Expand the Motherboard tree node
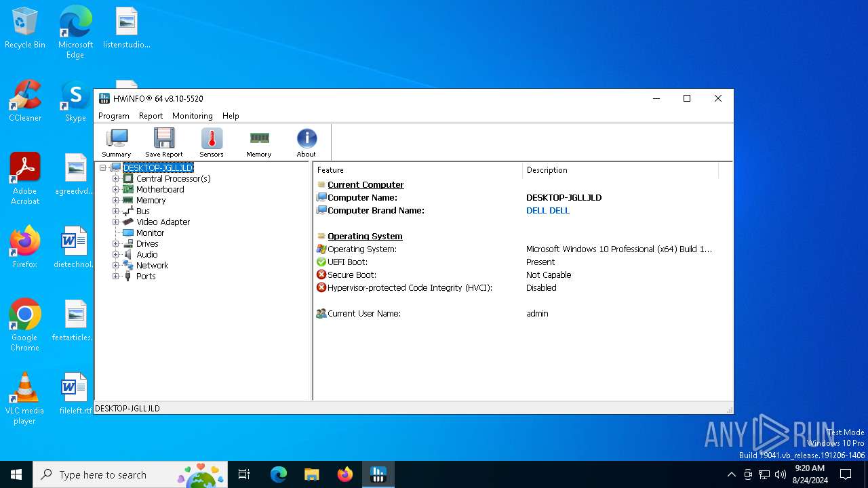 click(x=115, y=189)
